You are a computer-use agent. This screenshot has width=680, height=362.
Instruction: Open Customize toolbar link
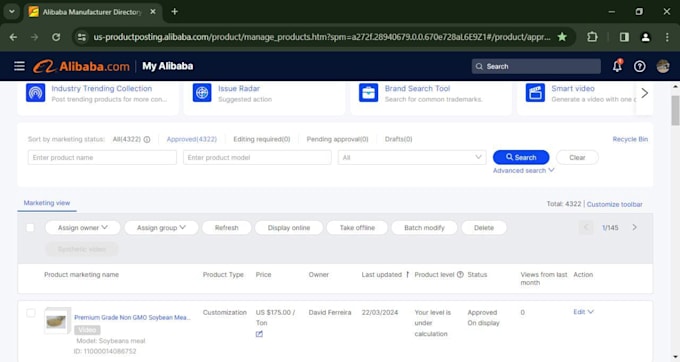pos(615,204)
